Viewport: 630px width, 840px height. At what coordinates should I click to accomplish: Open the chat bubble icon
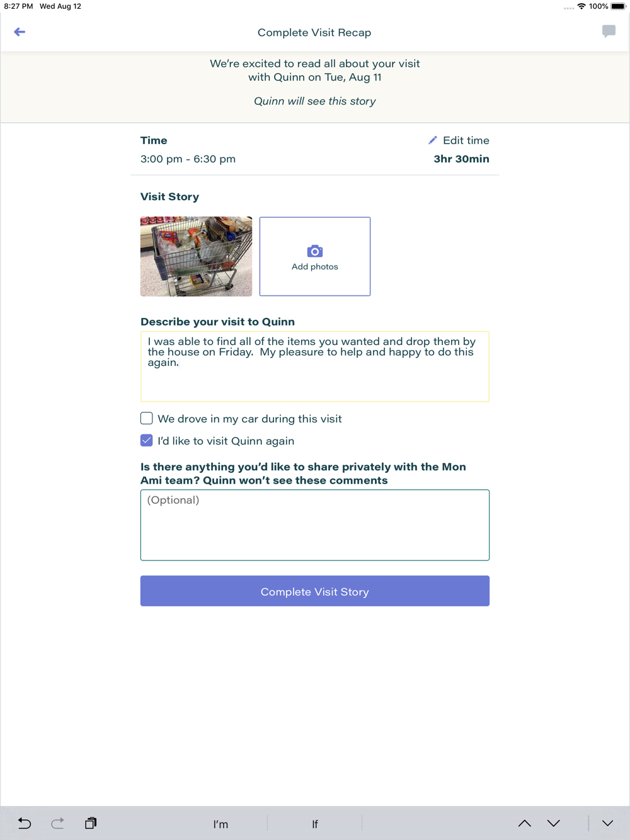coord(609,31)
